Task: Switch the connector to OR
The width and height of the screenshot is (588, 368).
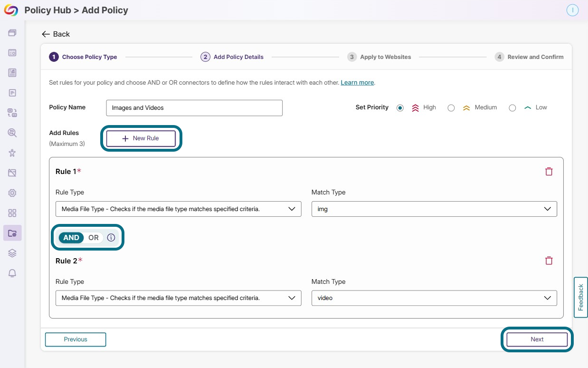Action: click(x=94, y=238)
